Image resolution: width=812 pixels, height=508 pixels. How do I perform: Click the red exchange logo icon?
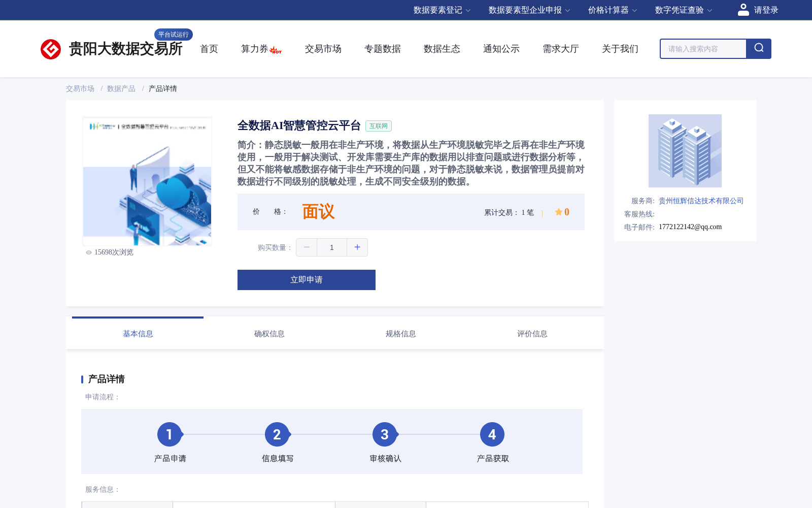(x=51, y=49)
